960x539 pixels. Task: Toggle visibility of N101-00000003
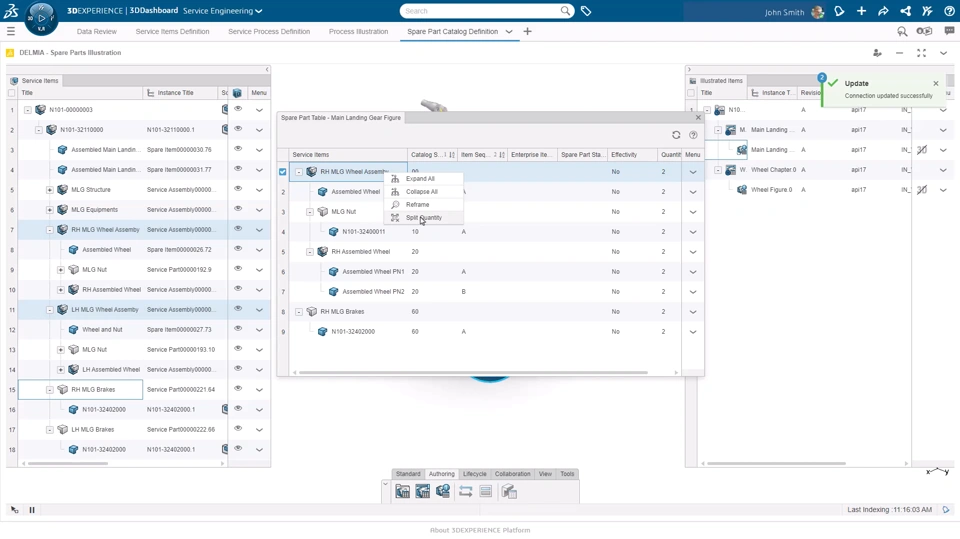tap(238, 109)
